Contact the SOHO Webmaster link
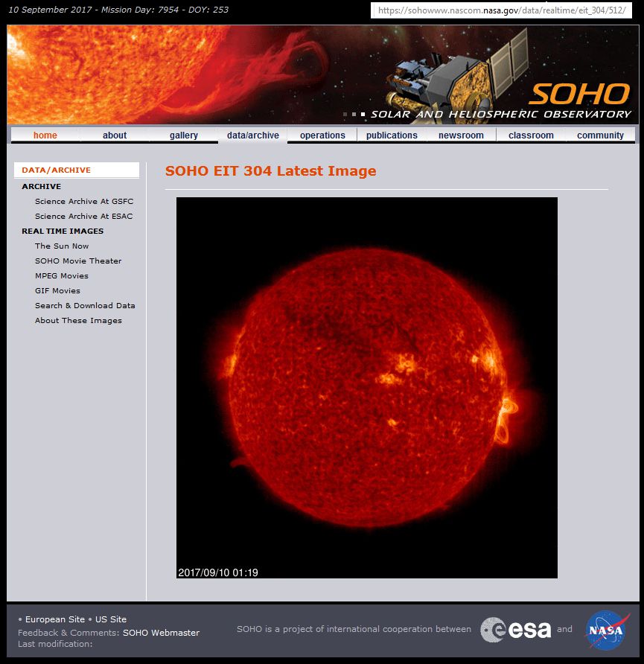The image size is (644, 664). pos(161,633)
